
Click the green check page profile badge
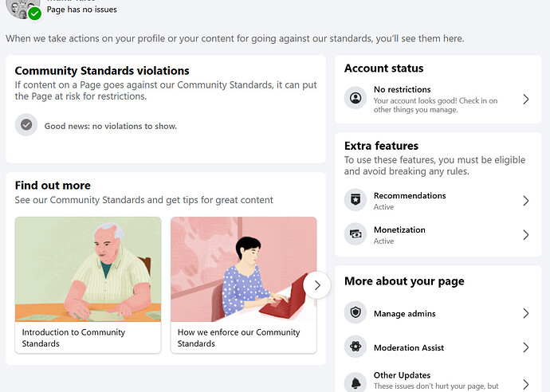[35, 14]
